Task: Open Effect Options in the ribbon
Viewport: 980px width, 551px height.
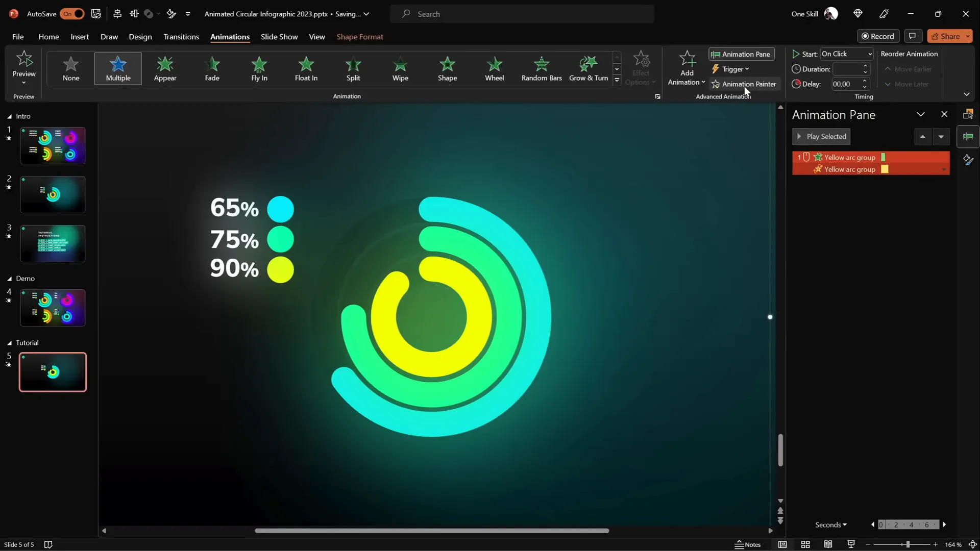Action: 641,69
